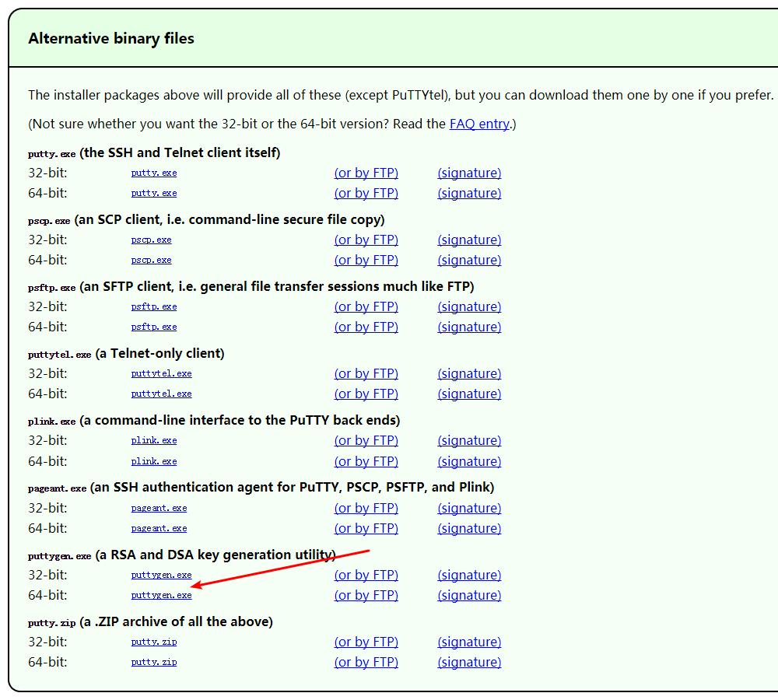This screenshot has height=700, width=778.
Task: Get 32-bit puttytel.exe by FTP
Action: coord(366,374)
